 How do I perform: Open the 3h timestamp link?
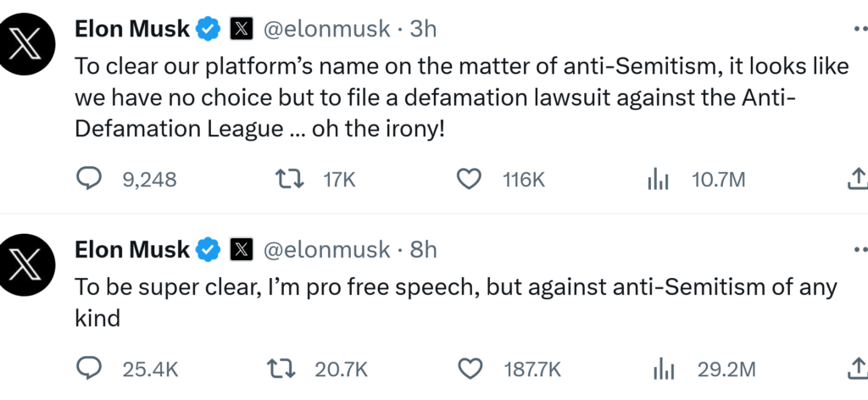pyautogui.click(x=423, y=30)
